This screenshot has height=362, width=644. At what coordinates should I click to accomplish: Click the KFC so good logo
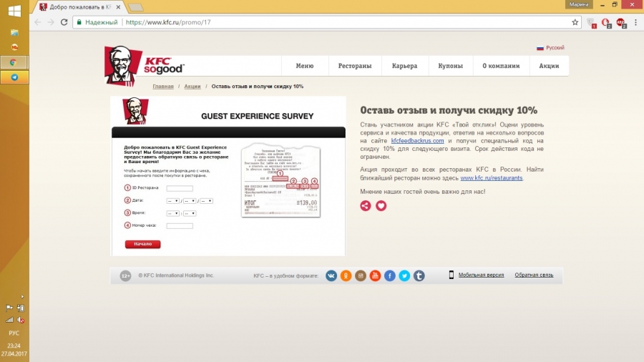click(144, 66)
